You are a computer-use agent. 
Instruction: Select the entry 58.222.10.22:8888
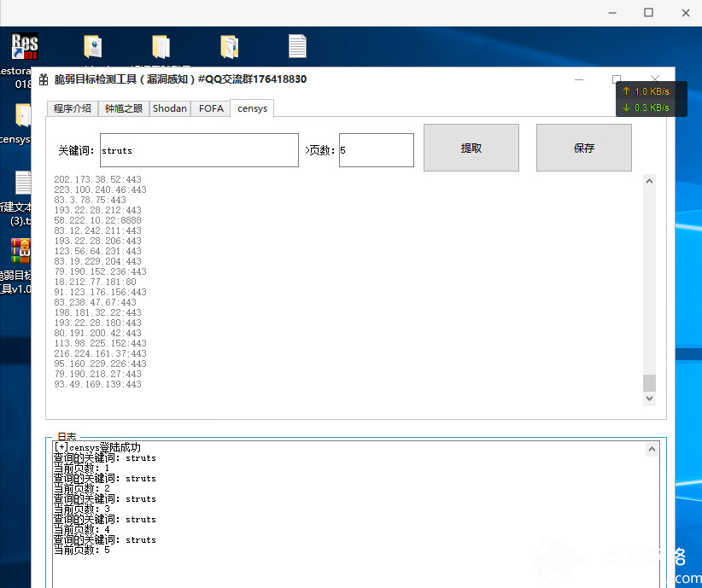97,221
